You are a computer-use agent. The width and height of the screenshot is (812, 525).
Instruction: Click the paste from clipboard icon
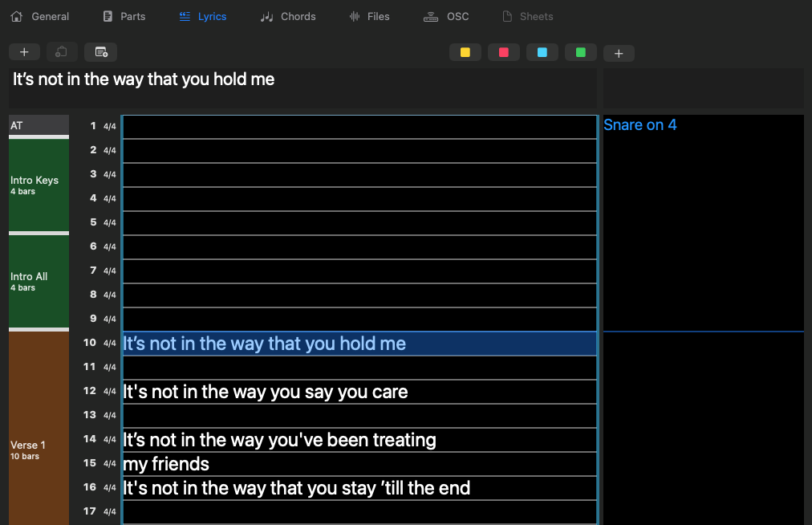[62, 51]
